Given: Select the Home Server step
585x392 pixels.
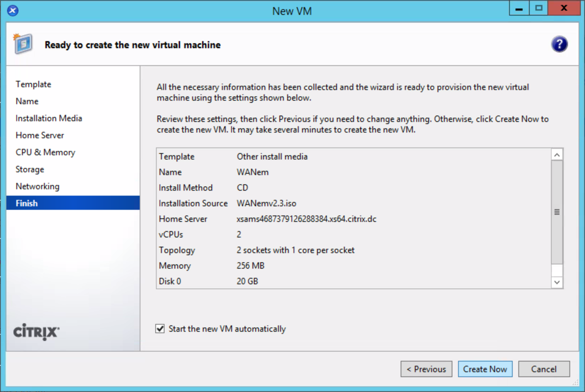Looking at the screenshot, I should point(40,135).
